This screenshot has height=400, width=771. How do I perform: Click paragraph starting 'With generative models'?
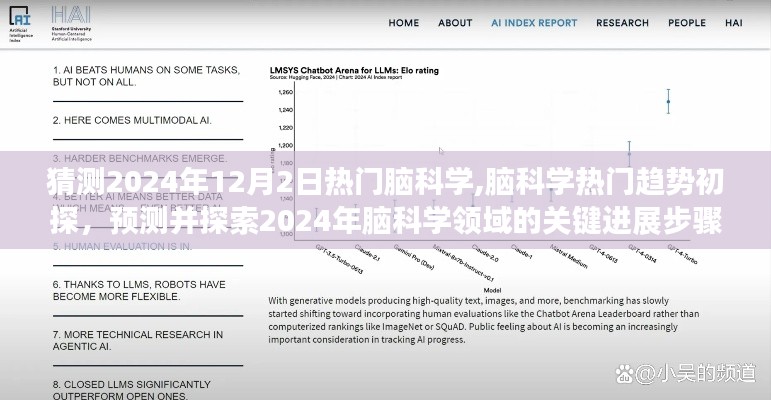(x=484, y=320)
